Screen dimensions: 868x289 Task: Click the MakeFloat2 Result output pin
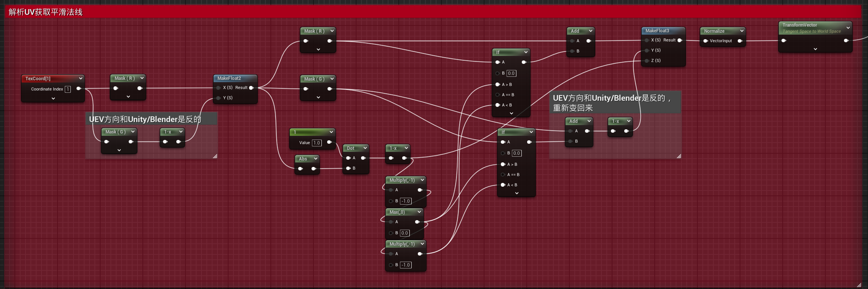tap(251, 88)
